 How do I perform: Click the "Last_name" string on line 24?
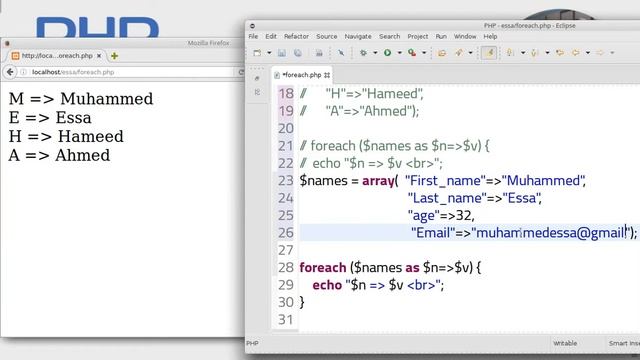pyautogui.click(x=446, y=198)
